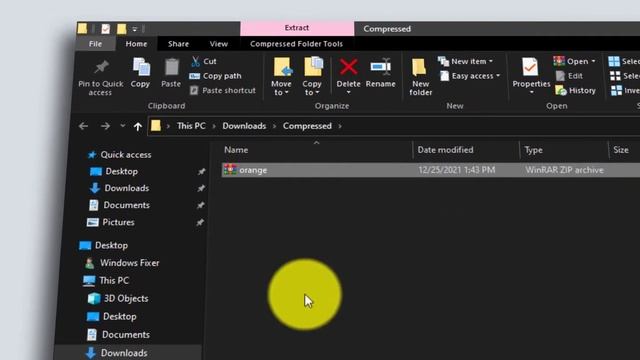640x360 pixels.
Task: Click This PC in the address bar
Action: [191, 126]
